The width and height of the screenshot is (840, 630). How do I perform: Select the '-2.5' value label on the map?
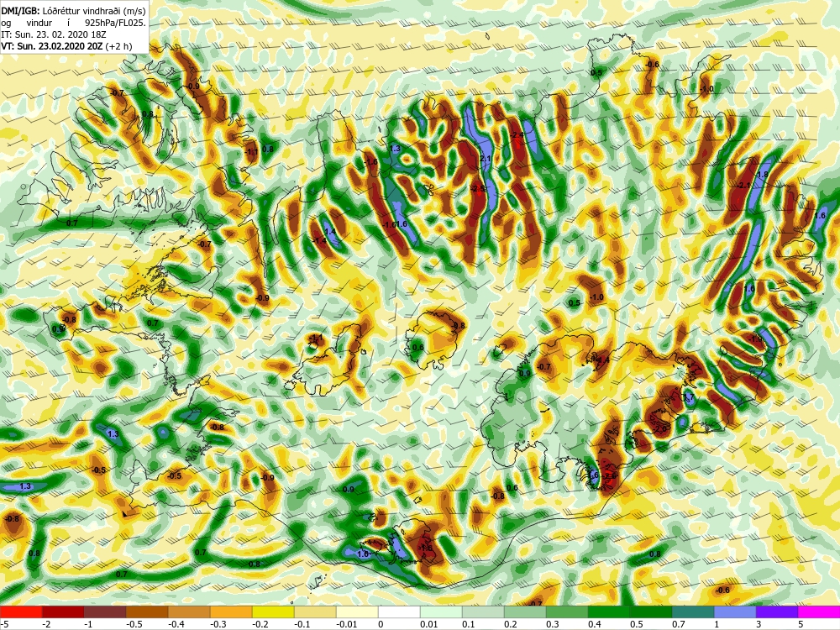[477, 188]
